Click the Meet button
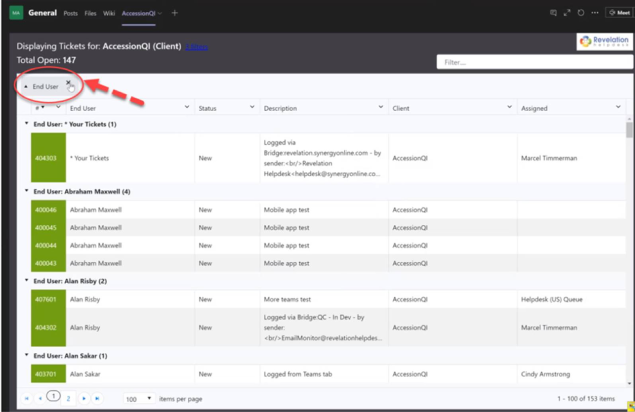Screen dimensions: 635x412 coord(619,13)
